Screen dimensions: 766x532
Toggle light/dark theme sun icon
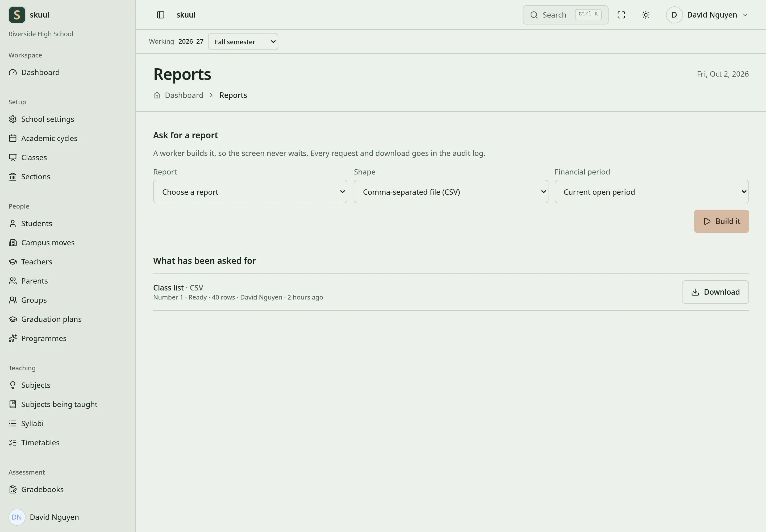(646, 15)
